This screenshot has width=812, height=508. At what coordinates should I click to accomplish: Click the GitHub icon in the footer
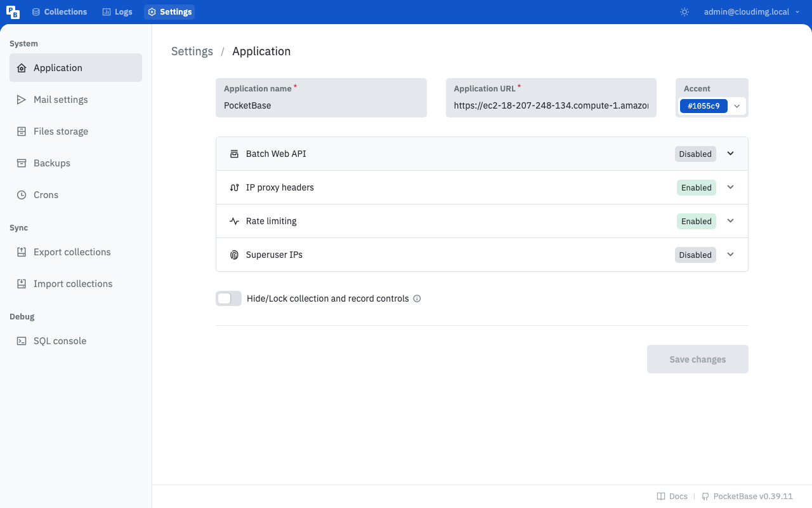pyautogui.click(x=705, y=497)
